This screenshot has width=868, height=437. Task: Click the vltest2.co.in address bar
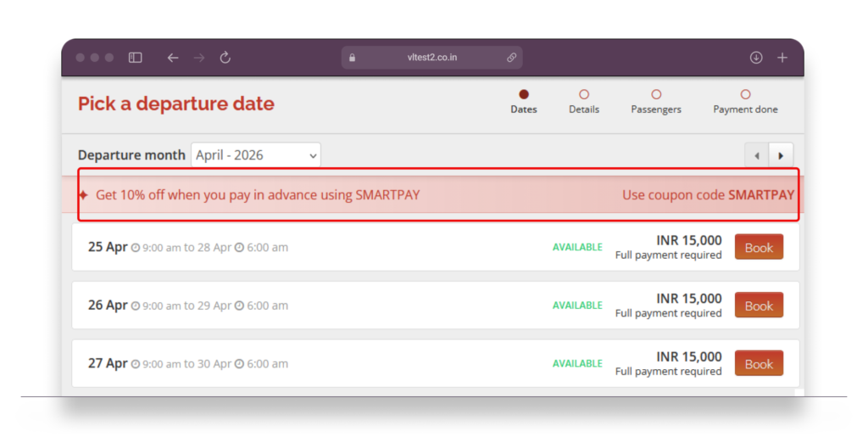(x=431, y=58)
